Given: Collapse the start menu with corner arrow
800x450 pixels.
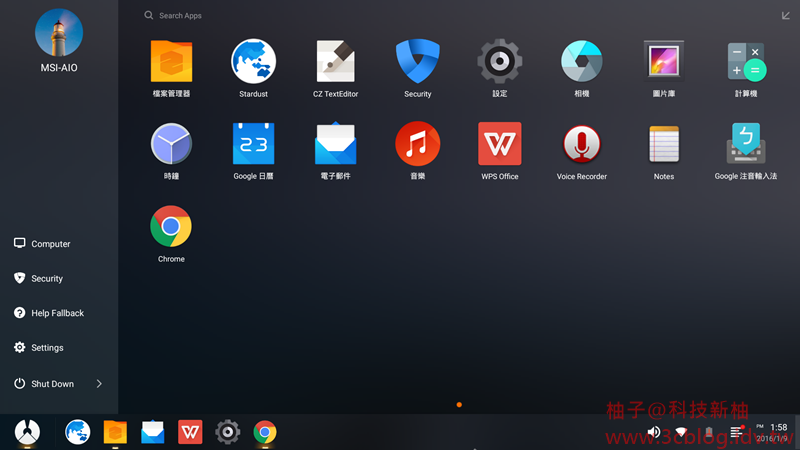Looking at the screenshot, I should coord(786,16).
